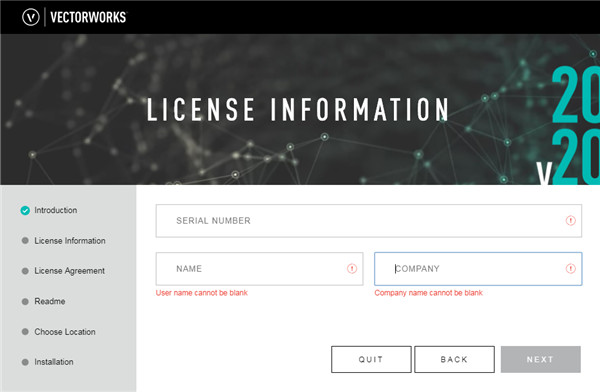This screenshot has height=392, width=600.
Task: Click the Installation step bullet
Action: 25,362
